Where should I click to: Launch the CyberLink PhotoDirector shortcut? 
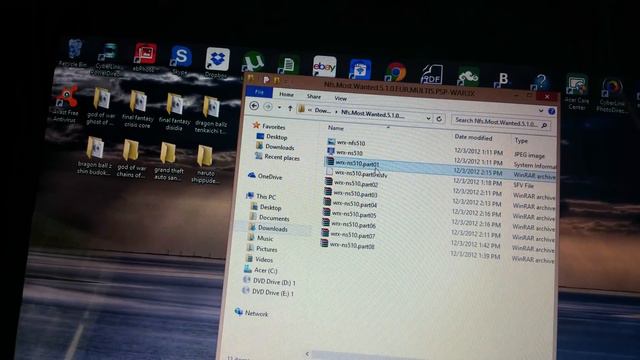point(611,96)
